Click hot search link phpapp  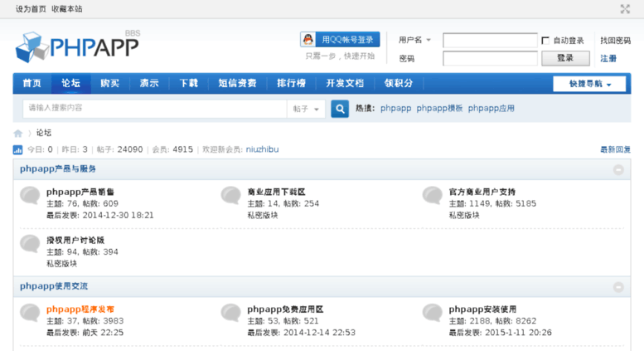[x=395, y=109]
